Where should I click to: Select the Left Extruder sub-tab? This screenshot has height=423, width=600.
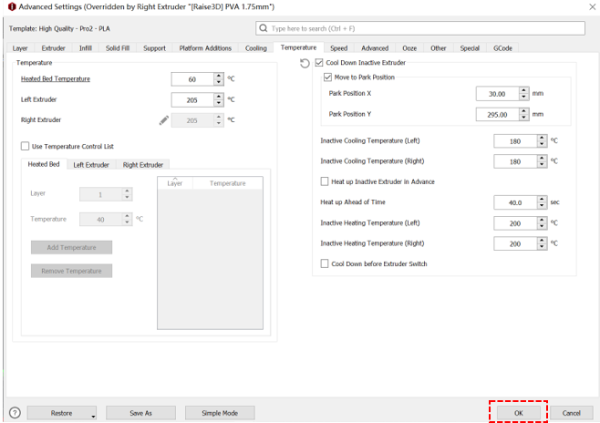point(91,164)
